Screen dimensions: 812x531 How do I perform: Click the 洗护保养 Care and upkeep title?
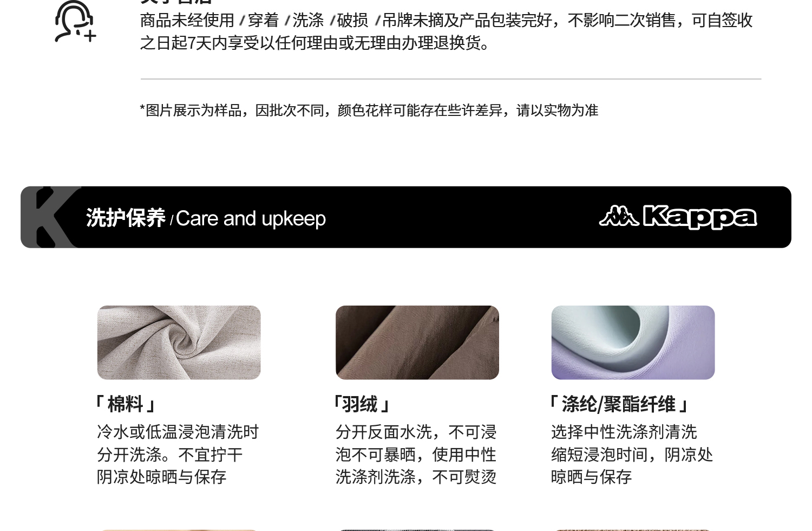206,218
